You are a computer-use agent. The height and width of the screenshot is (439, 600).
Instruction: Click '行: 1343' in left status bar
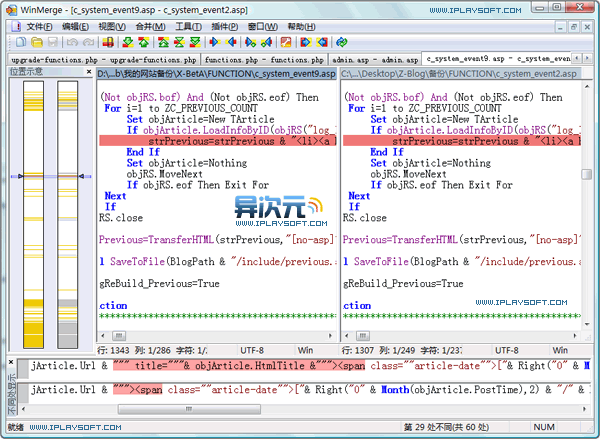(113, 350)
